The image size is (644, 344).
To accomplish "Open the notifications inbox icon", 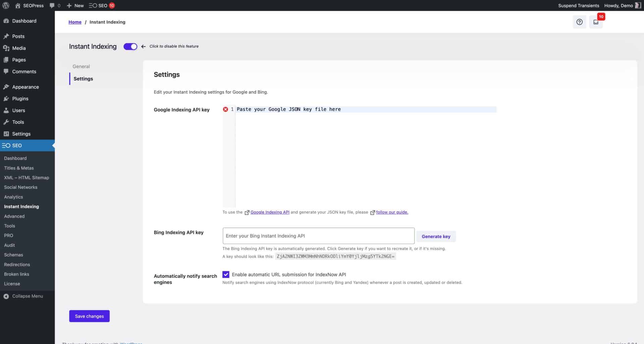I will pos(596,22).
